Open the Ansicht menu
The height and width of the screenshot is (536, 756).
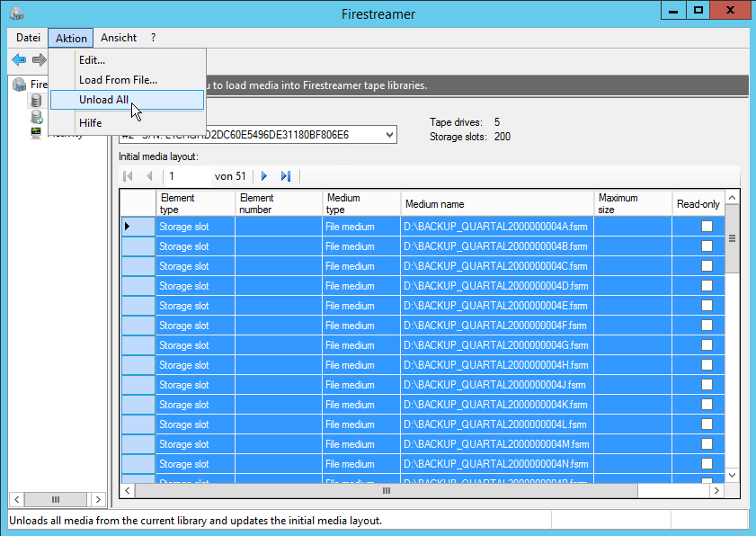tap(119, 38)
